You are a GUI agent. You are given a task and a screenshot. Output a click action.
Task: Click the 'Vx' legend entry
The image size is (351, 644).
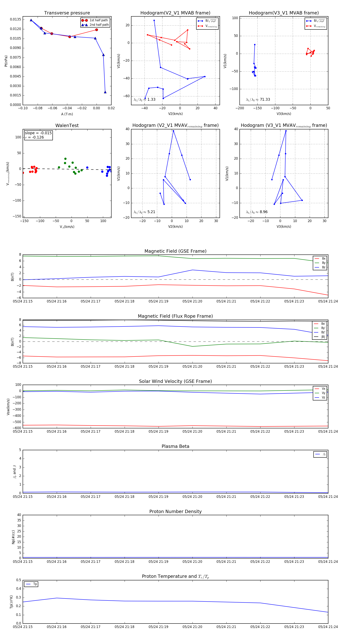click(x=320, y=389)
